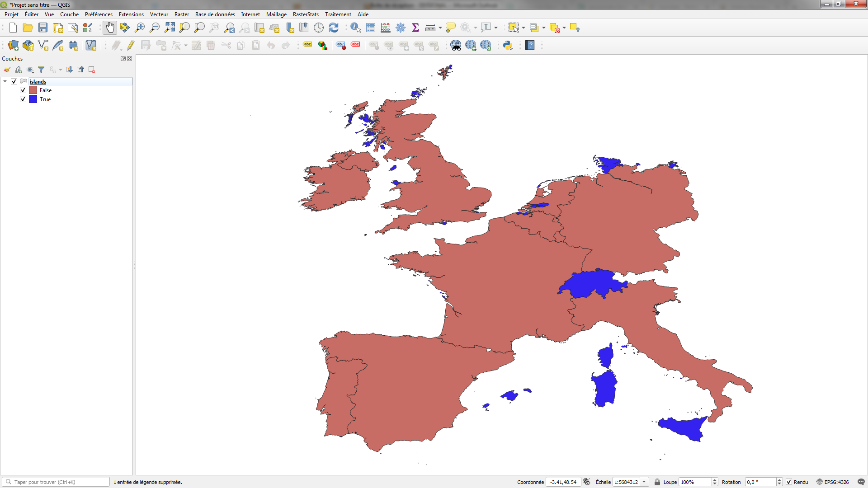
Task: Open the Échelle scale dropdown
Action: pos(645,482)
